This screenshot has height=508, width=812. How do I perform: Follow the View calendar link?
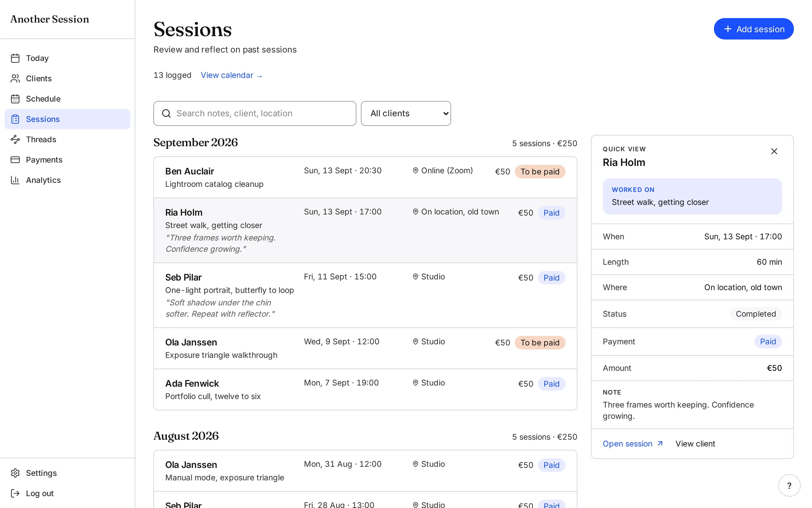pos(231,75)
